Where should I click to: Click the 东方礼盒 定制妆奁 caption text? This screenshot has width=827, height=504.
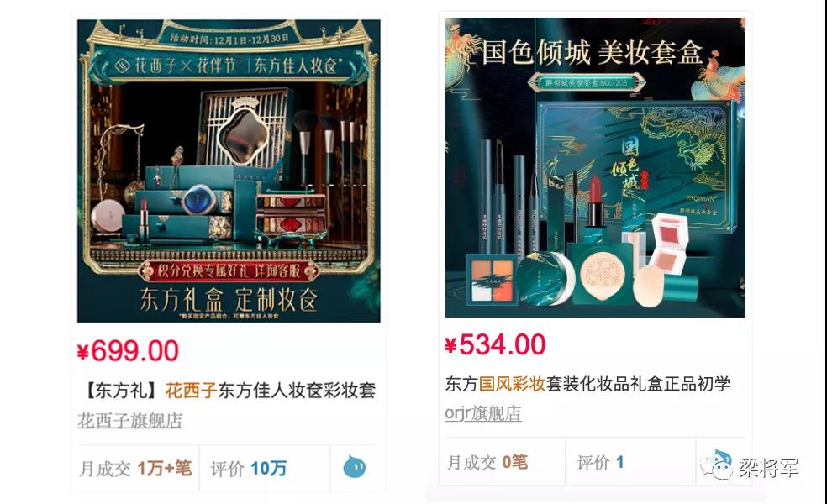pyautogui.click(x=229, y=299)
